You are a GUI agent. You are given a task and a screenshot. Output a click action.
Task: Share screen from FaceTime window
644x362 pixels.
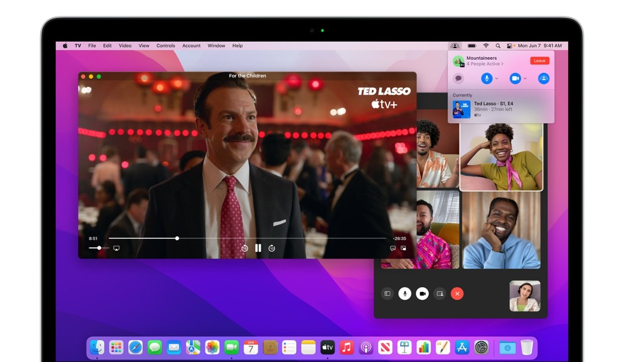click(440, 294)
